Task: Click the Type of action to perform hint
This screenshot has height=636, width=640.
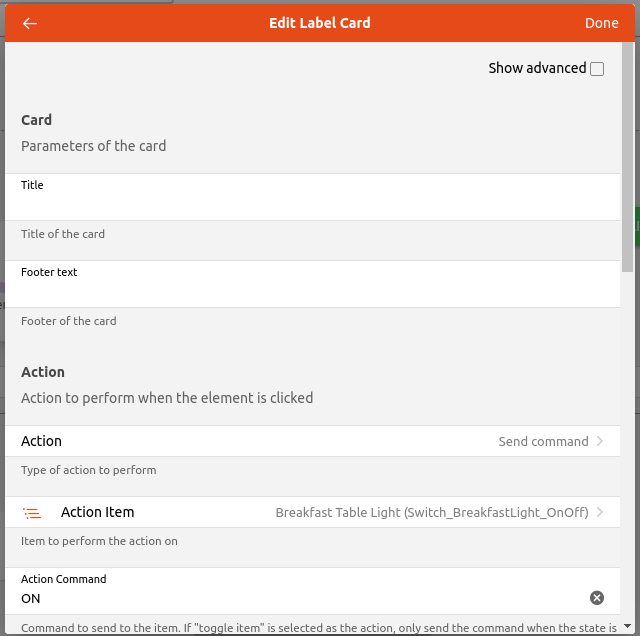Action: [89, 470]
